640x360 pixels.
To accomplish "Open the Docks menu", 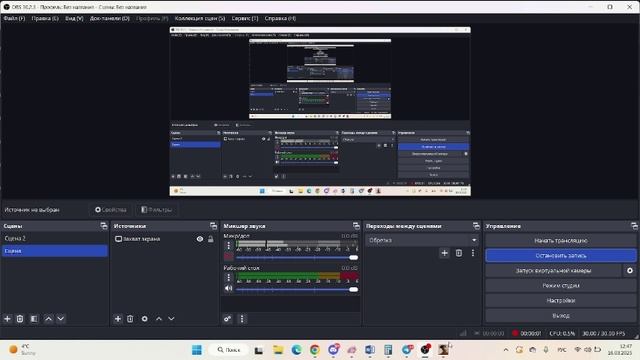I will tap(110, 18).
